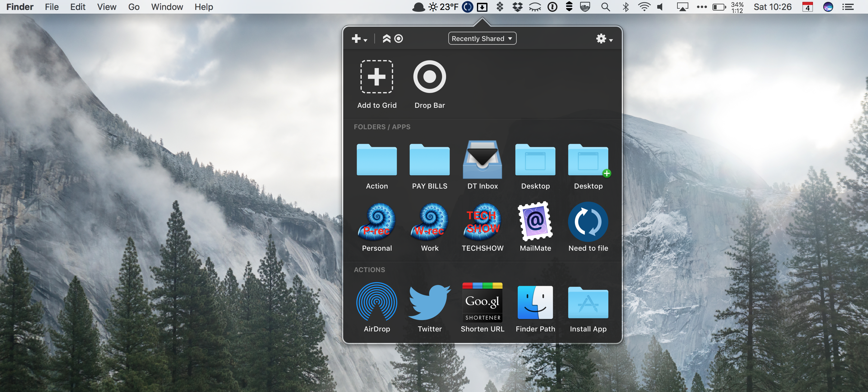
Task: Click the Install App folder icon
Action: point(588,302)
